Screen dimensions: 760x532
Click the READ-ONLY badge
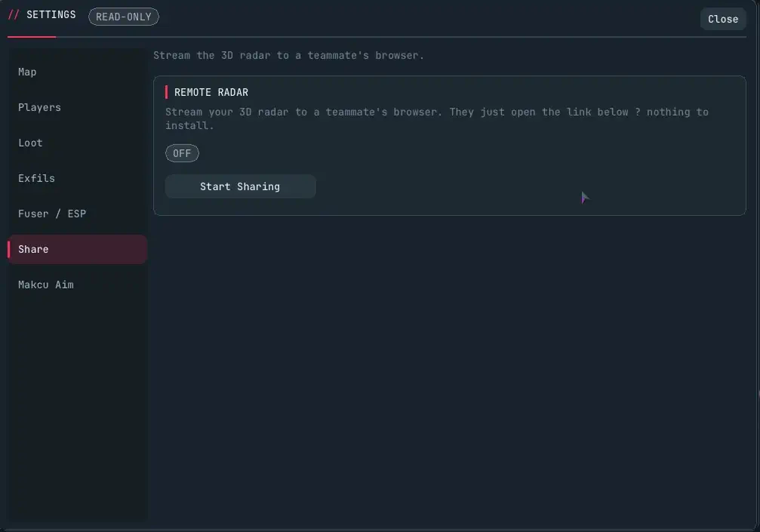[124, 17]
